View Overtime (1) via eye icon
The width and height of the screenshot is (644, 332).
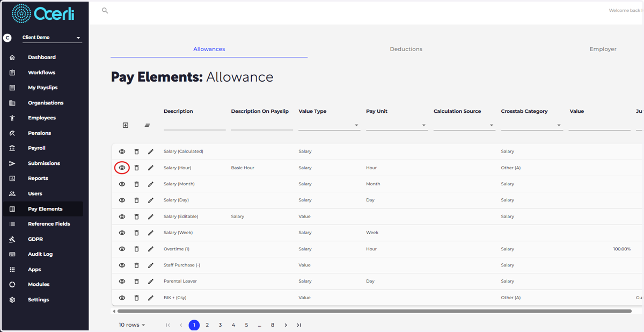[x=122, y=249]
